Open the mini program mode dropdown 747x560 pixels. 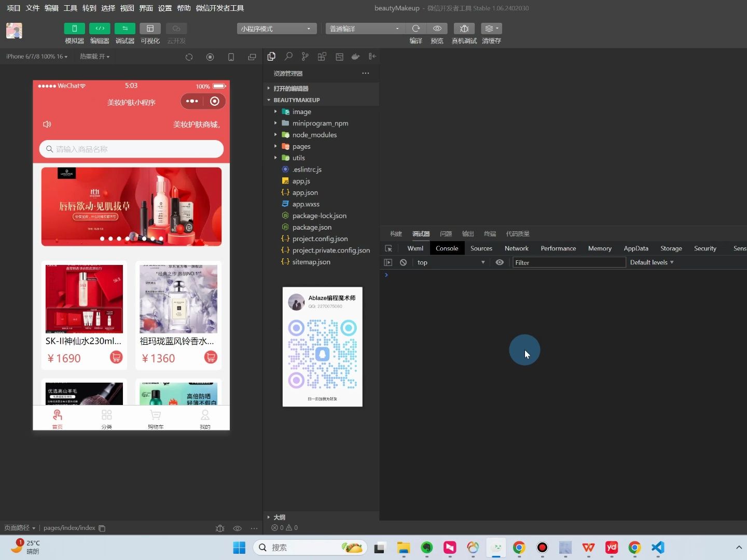(x=277, y=29)
